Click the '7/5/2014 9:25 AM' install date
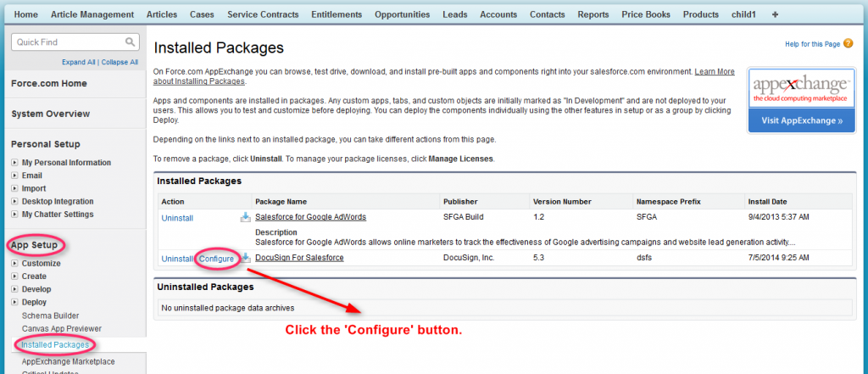 tap(778, 258)
